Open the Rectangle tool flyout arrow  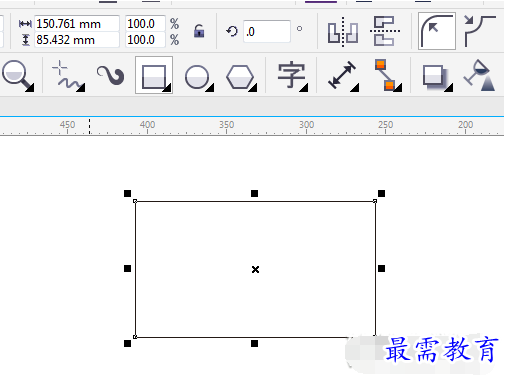point(168,88)
